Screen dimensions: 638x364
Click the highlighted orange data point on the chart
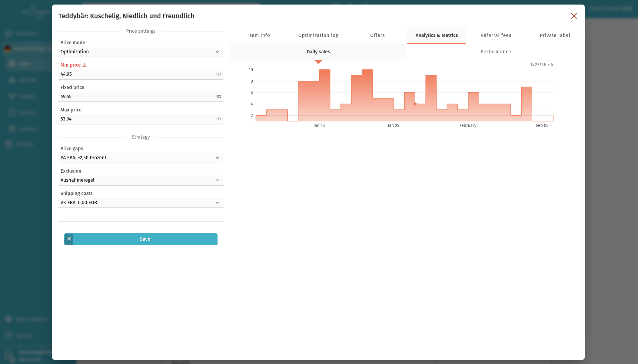coord(415,104)
